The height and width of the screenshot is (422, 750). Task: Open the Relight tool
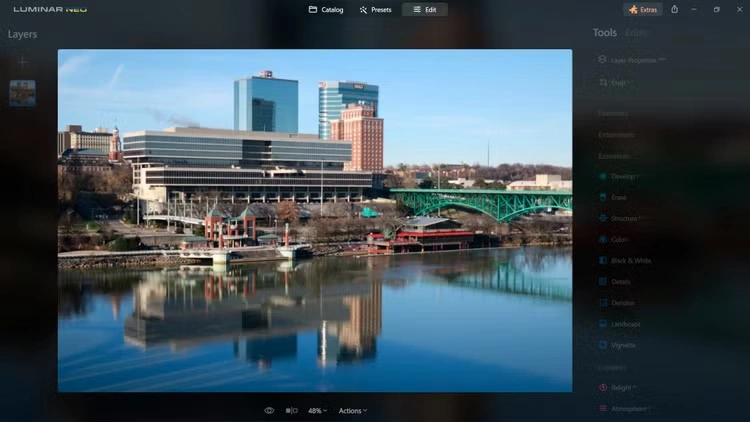tap(617, 388)
